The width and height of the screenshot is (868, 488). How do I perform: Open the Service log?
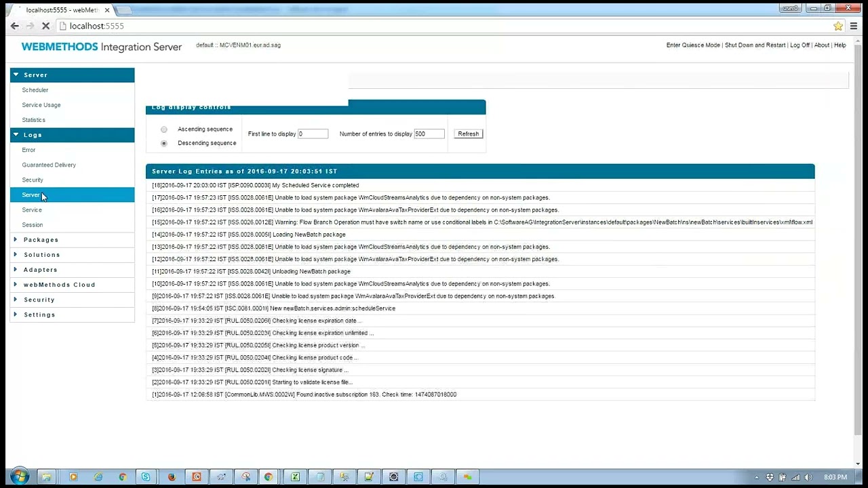32,210
